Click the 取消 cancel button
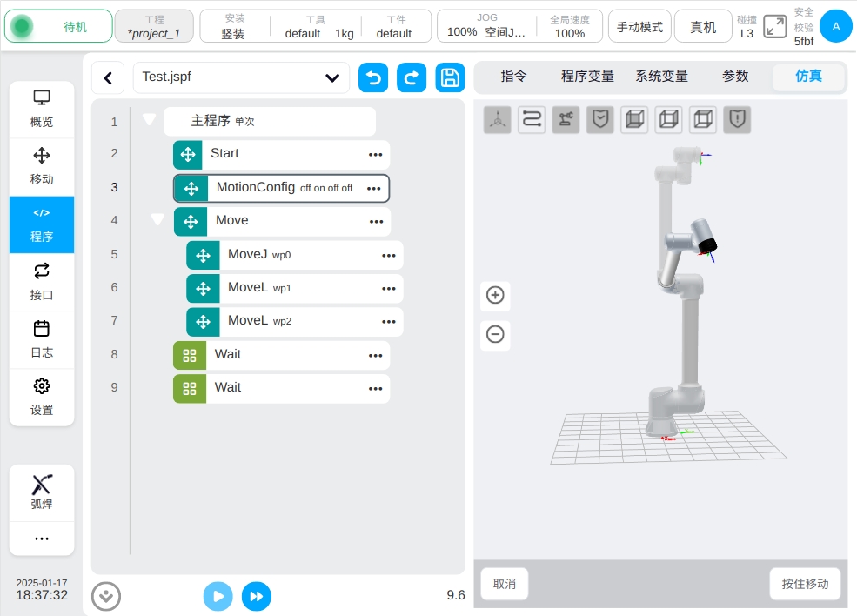 click(505, 584)
